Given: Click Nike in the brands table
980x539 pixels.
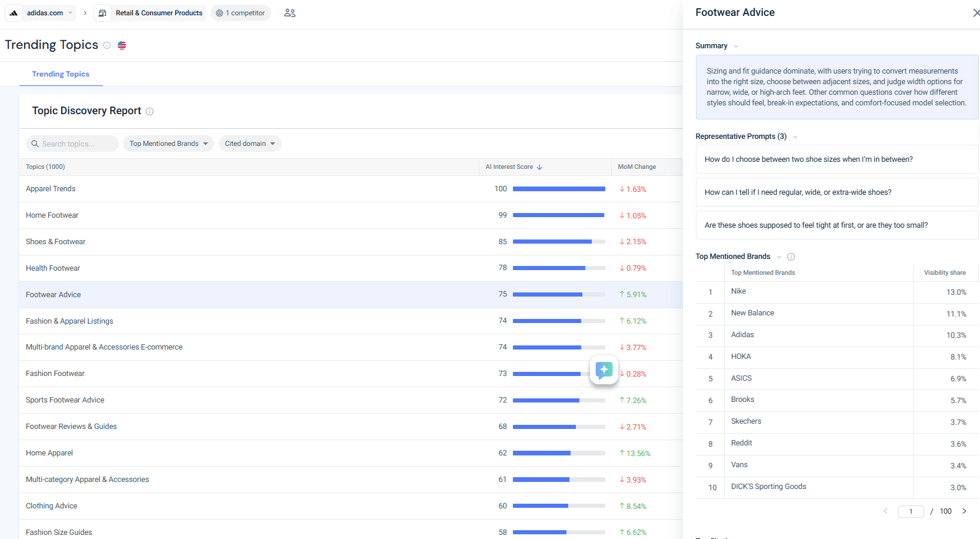Looking at the screenshot, I should [x=738, y=291].
